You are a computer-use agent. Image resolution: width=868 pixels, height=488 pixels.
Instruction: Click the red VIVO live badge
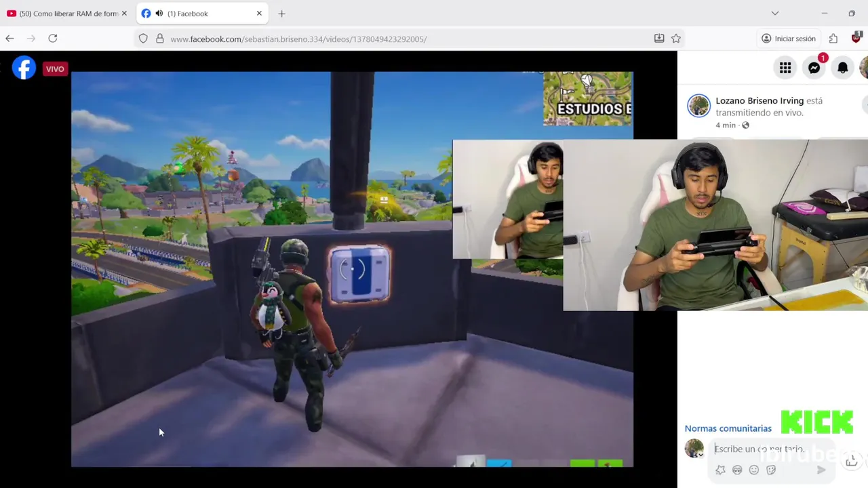click(x=55, y=68)
